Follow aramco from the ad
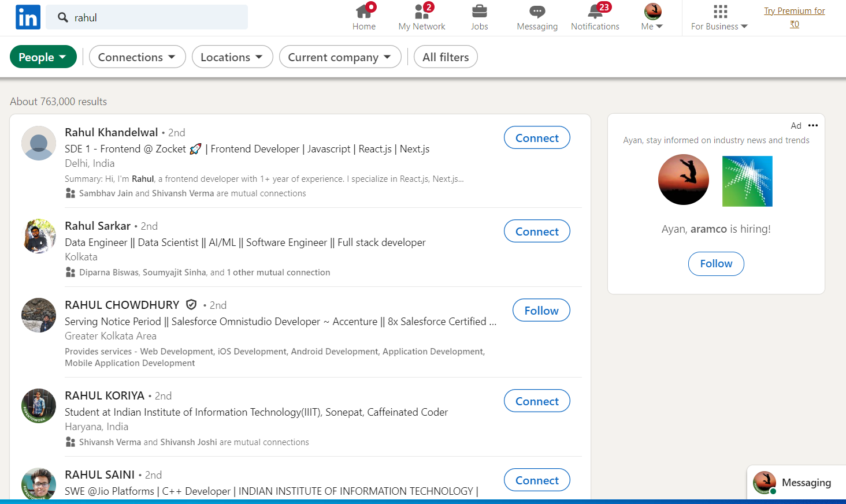Screen dimensions: 846x504 click(x=716, y=264)
